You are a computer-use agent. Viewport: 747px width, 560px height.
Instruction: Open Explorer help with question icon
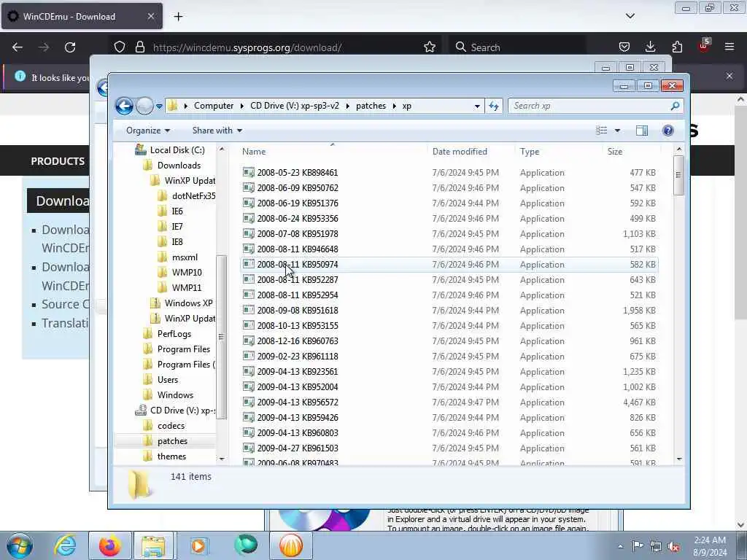668,131
